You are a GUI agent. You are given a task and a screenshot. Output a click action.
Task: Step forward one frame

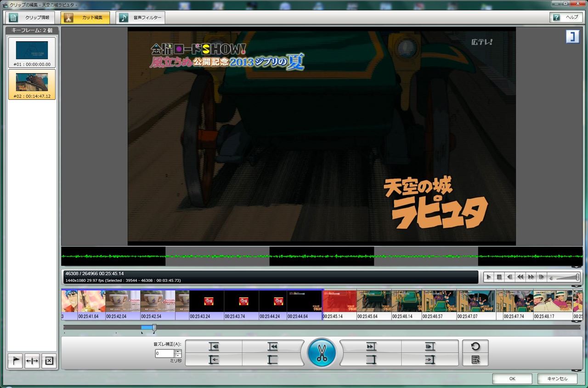[x=542, y=277]
